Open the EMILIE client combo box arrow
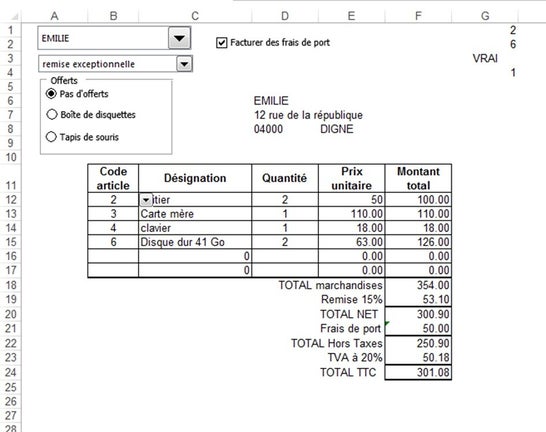Screen dimensions: 546x432 179,38
